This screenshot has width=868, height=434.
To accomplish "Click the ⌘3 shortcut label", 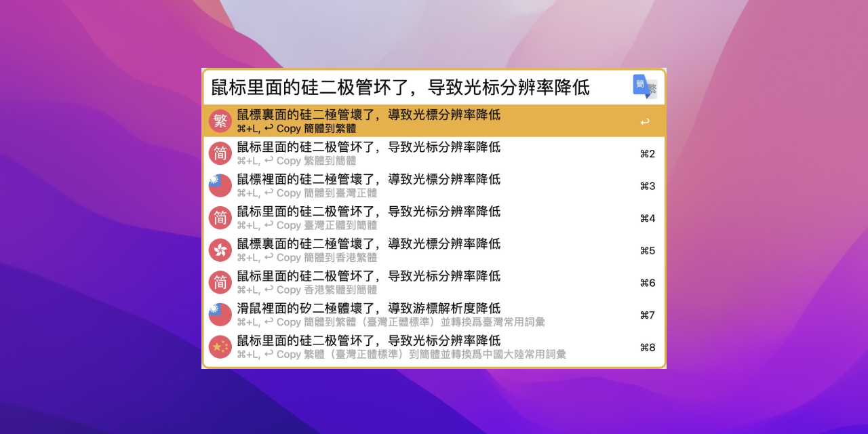I will 648,186.
